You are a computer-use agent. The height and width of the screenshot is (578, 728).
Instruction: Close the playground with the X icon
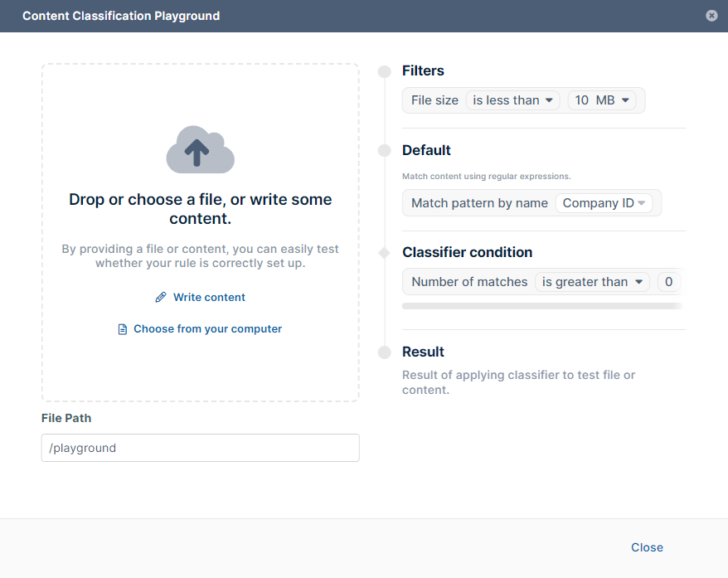711,16
